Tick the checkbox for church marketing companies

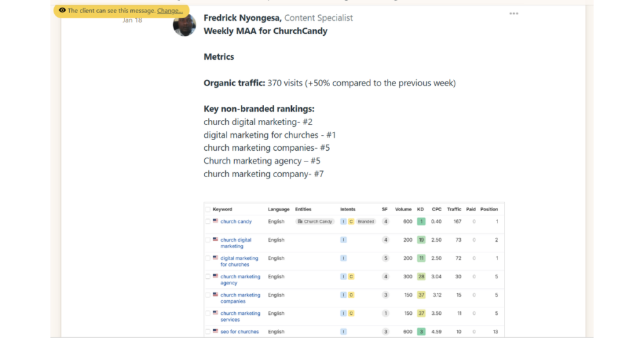[208, 295]
